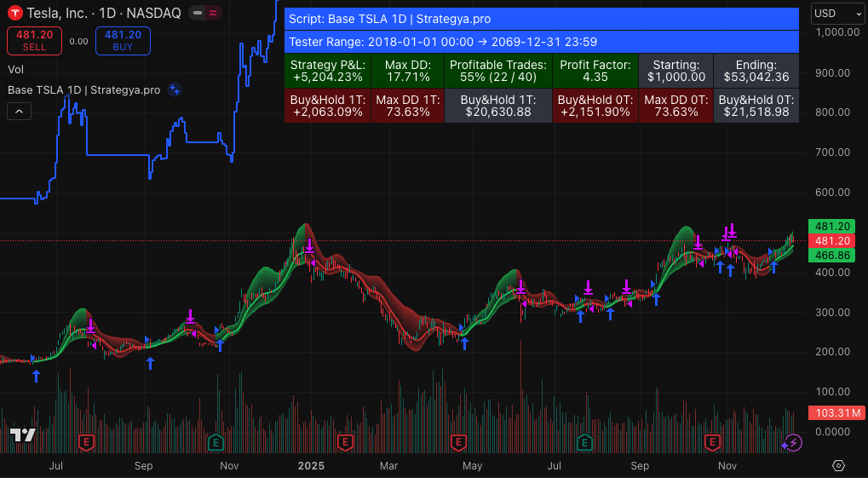
Task: Open the TradingView logo at the bottom left
Action: [x=23, y=435]
